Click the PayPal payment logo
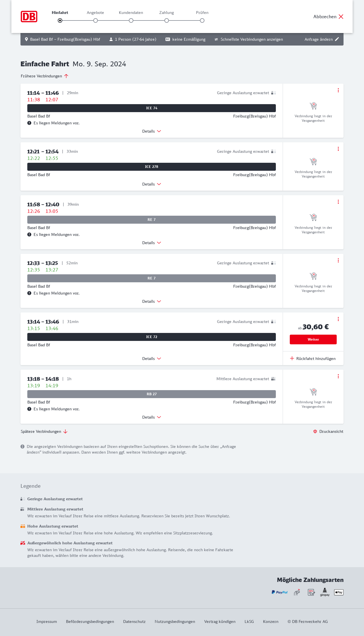Viewport: 364px width, 636px height. [x=280, y=592]
